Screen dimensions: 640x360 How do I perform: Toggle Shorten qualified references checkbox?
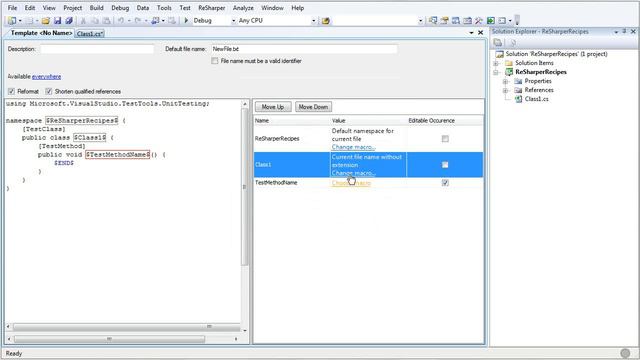49,91
